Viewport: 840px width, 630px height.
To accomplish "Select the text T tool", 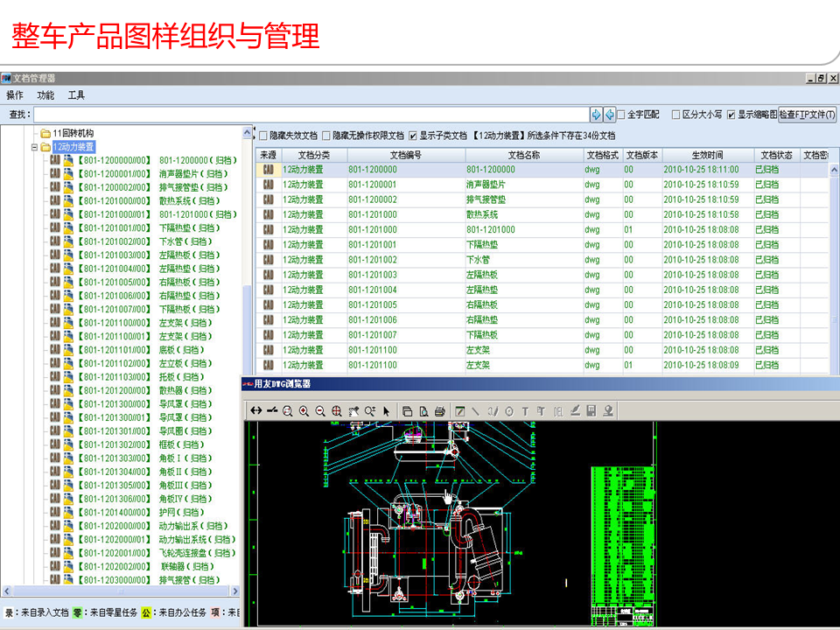I will (525, 411).
